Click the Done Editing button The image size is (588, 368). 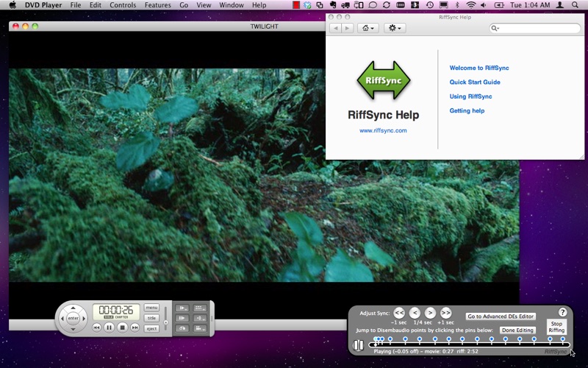(x=517, y=330)
